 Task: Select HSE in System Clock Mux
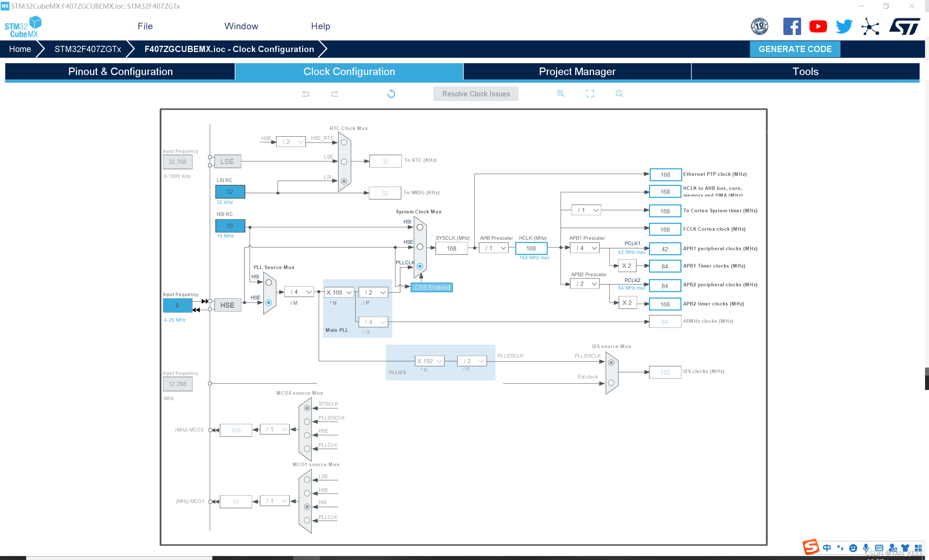(x=420, y=247)
